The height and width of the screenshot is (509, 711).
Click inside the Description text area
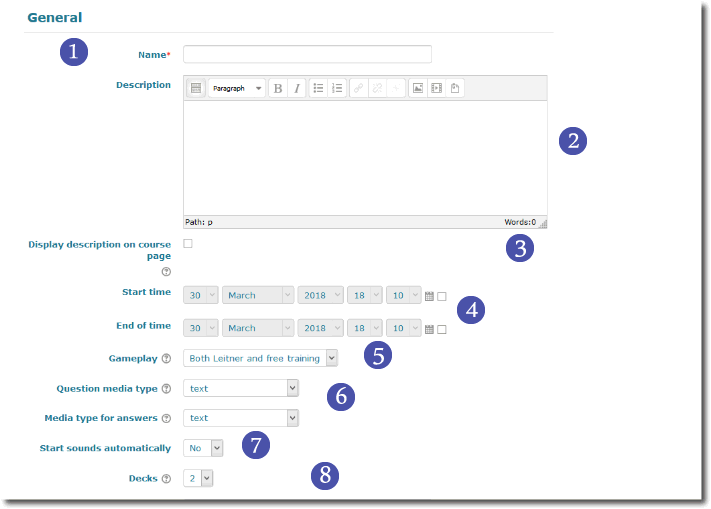click(x=365, y=155)
